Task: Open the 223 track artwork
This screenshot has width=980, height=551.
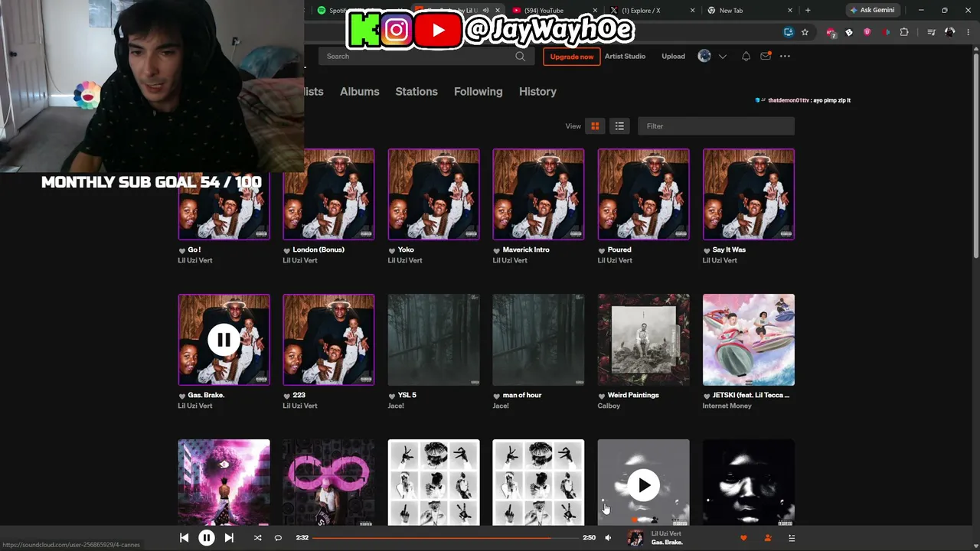Action: (x=328, y=340)
